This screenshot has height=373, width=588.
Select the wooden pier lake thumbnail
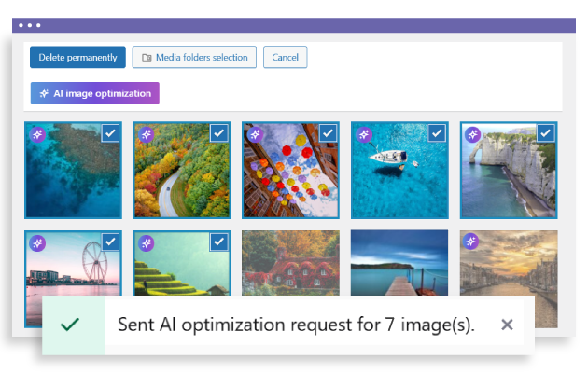click(399, 263)
